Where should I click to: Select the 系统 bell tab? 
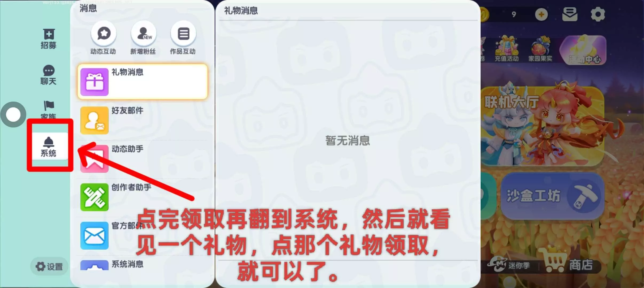point(49,147)
